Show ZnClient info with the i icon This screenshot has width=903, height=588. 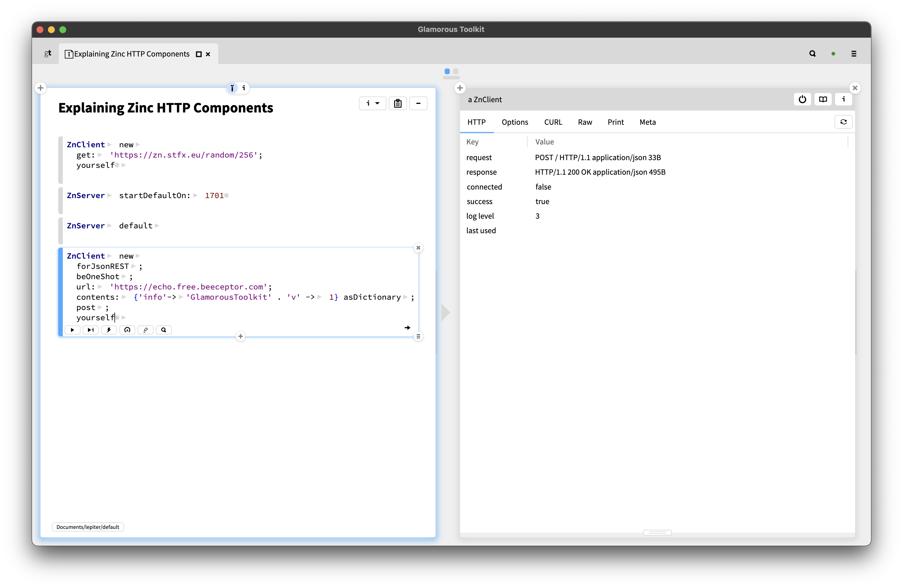click(843, 99)
